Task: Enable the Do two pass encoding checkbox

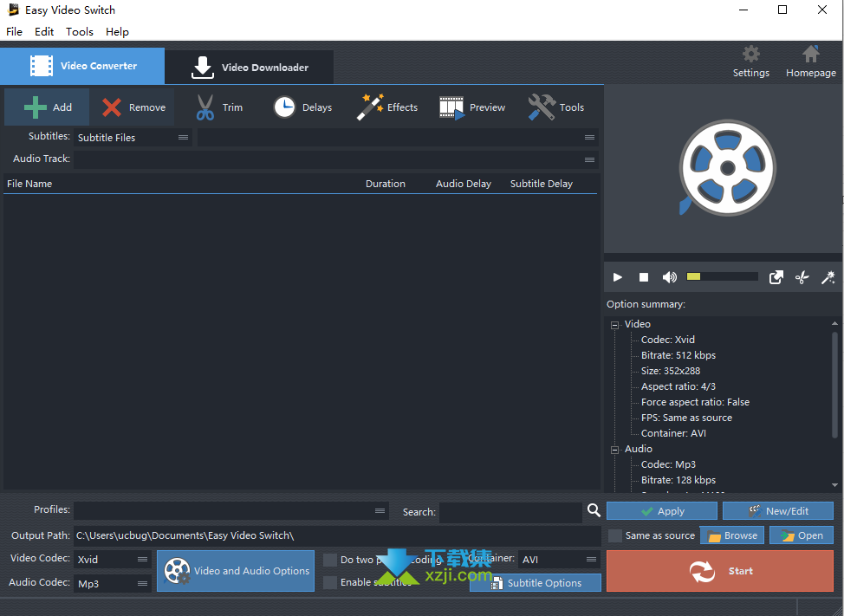Action: [330, 560]
